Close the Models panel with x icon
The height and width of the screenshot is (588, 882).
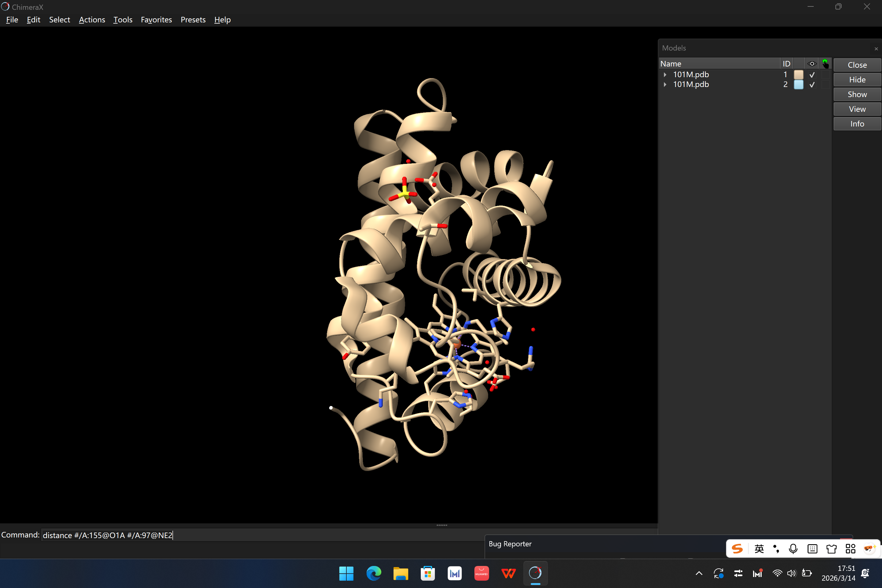click(x=876, y=49)
